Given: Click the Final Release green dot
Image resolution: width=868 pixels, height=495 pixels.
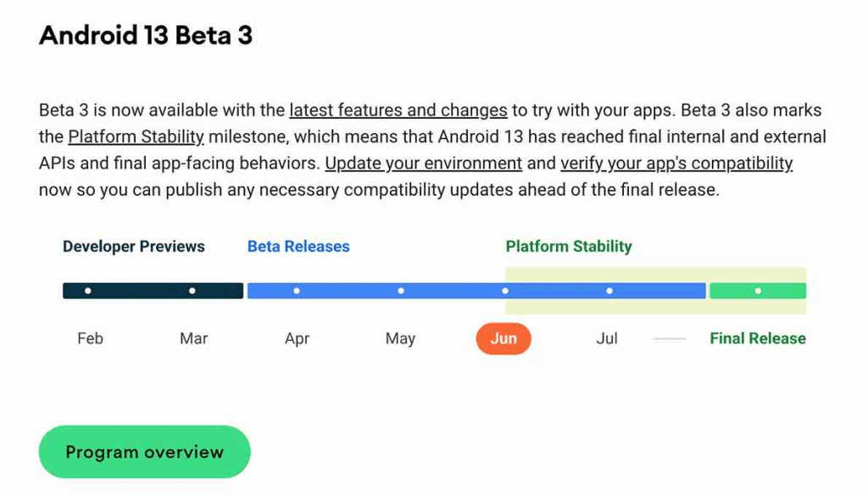Looking at the screenshot, I should 758,291.
